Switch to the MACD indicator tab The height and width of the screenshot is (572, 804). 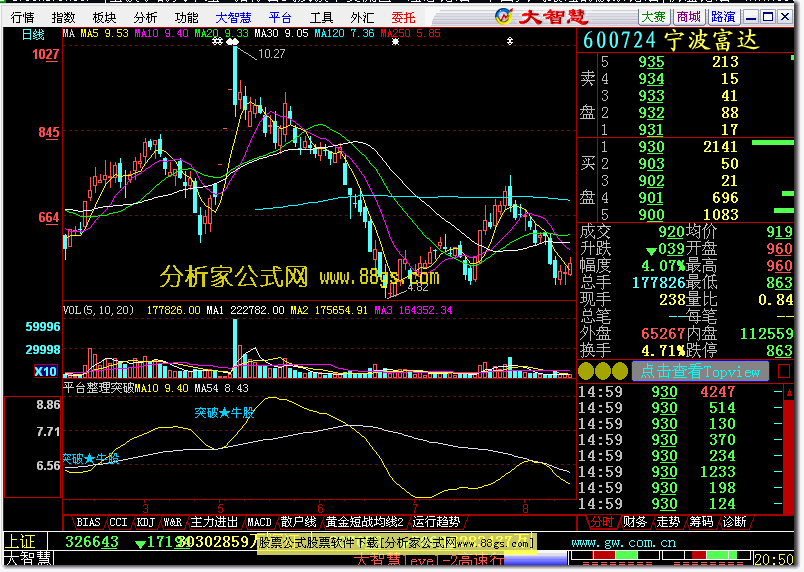(259, 522)
